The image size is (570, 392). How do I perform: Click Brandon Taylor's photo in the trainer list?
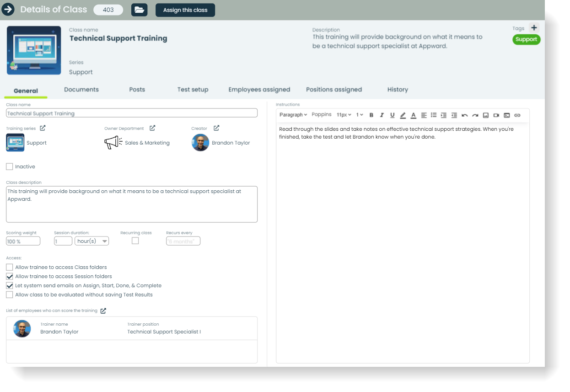22,328
